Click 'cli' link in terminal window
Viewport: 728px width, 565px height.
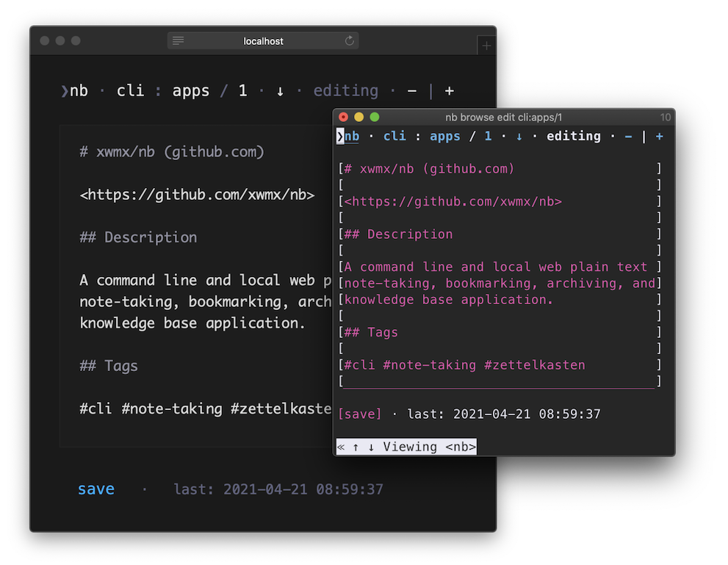point(394,136)
